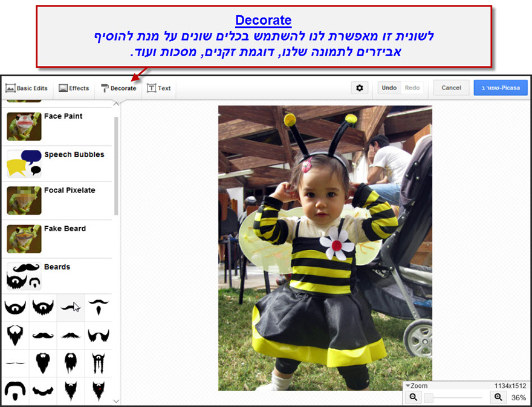Viewport: 532px width, 407px height.
Task: Open the editor settings gear menu
Action: (x=359, y=88)
